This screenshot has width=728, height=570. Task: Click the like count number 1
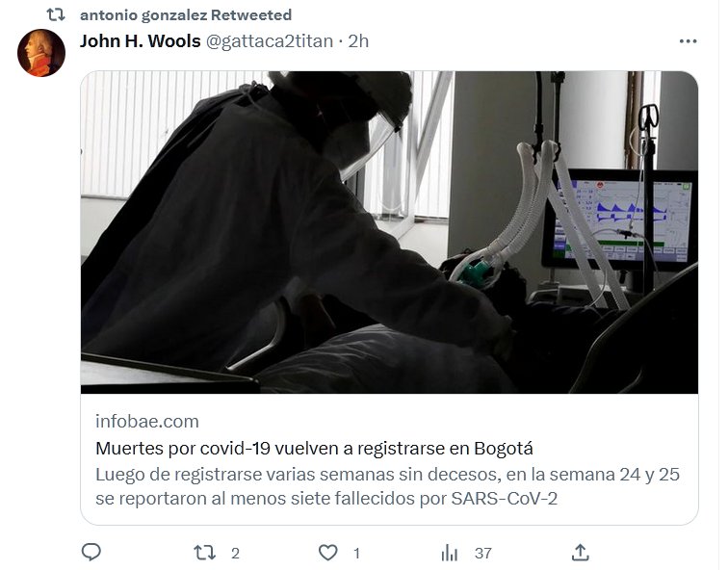pyautogui.click(x=356, y=553)
